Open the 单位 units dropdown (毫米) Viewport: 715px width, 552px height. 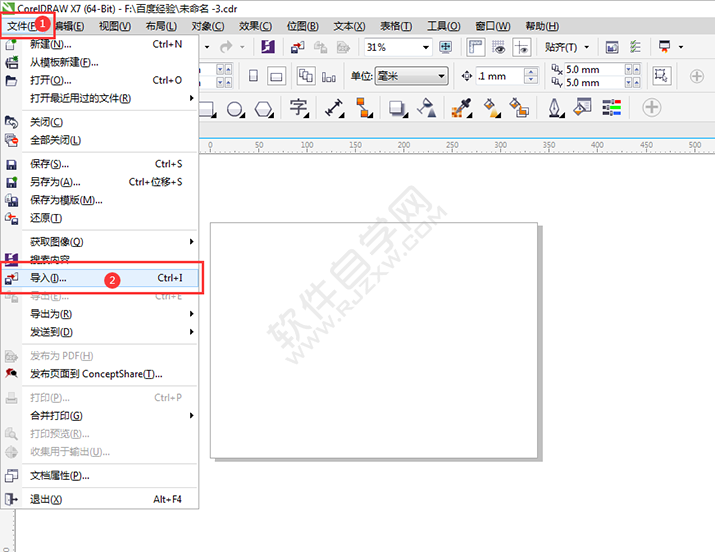(411, 76)
